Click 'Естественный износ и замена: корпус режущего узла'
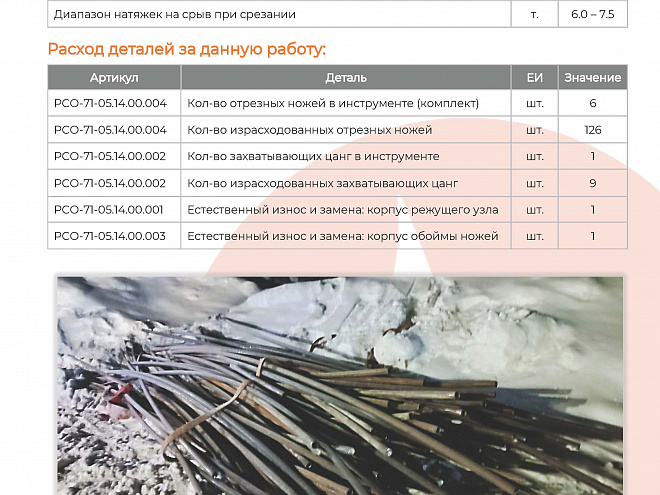Screen dimensions: 660x495 tap(343, 210)
